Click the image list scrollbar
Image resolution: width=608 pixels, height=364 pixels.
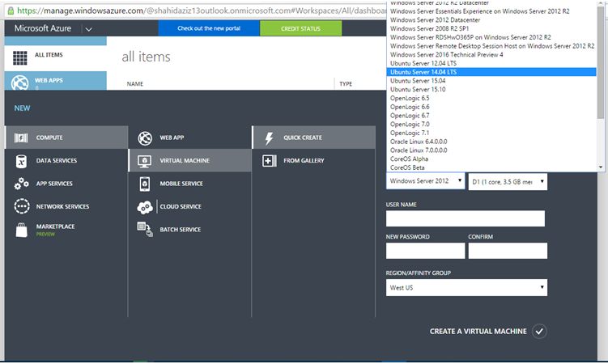[x=601, y=62]
